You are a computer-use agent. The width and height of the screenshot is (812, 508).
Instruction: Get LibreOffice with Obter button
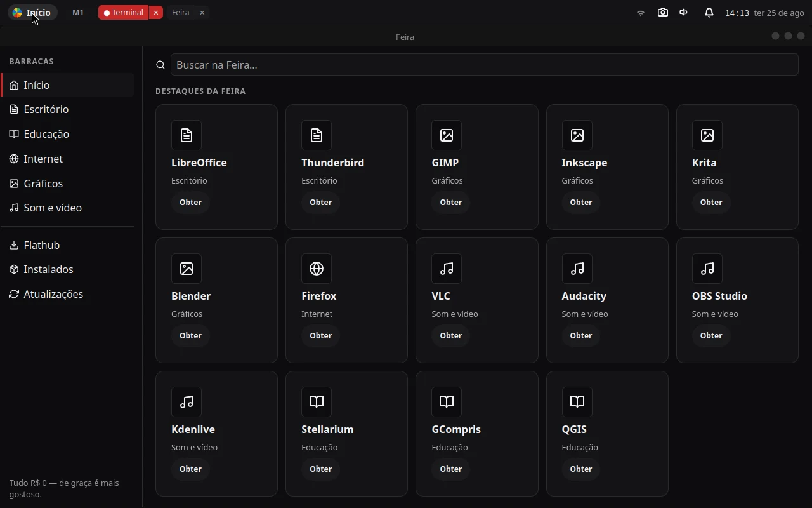pyautogui.click(x=190, y=203)
